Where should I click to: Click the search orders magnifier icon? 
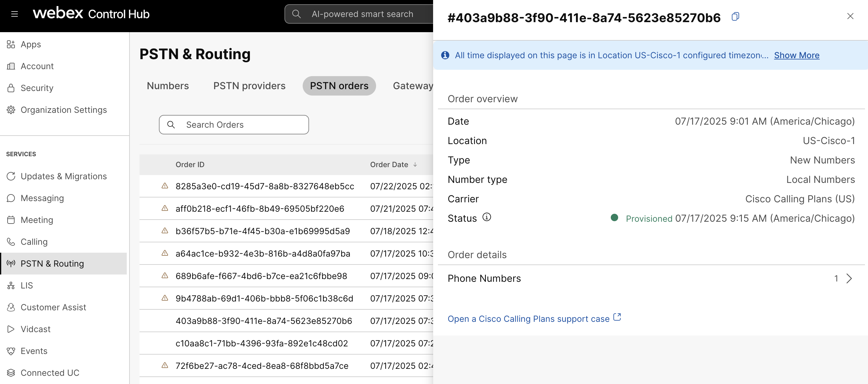tap(171, 125)
